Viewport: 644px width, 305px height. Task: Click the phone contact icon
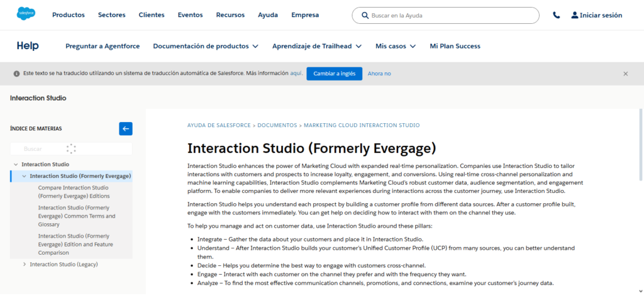pos(556,15)
